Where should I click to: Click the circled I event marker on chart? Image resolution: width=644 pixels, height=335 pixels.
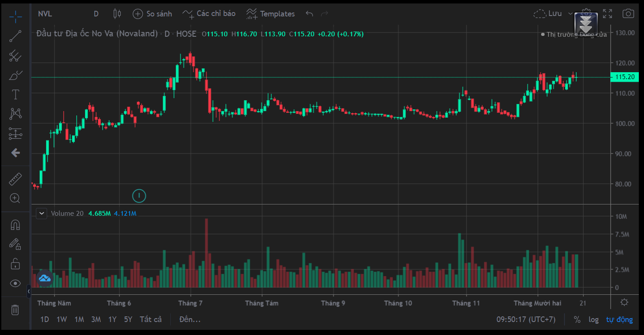pos(139,196)
